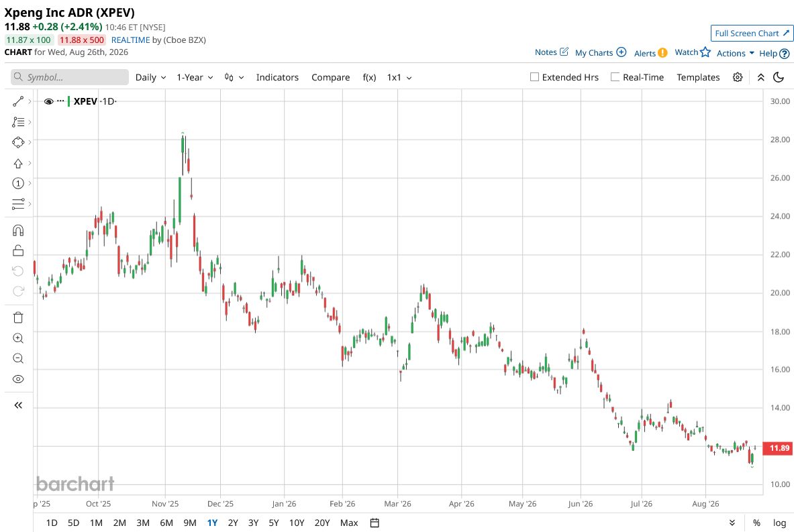Select the trend line drawing tool

pos(18,101)
